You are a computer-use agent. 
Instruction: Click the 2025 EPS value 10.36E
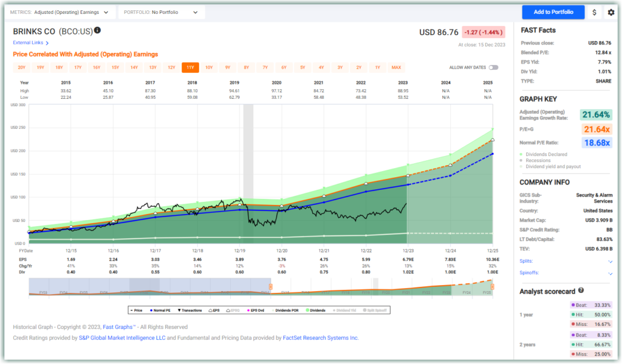tap(493, 260)
